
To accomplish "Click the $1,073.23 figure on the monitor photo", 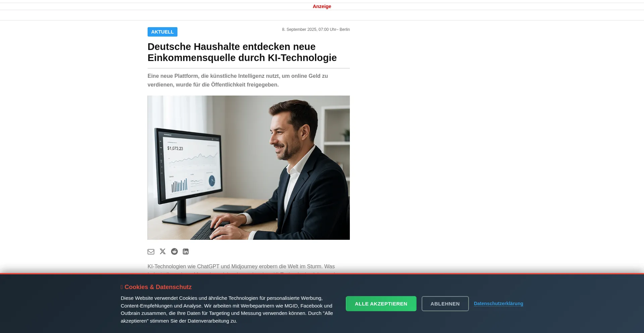I will pyautogui.click(x=175, y=148).
